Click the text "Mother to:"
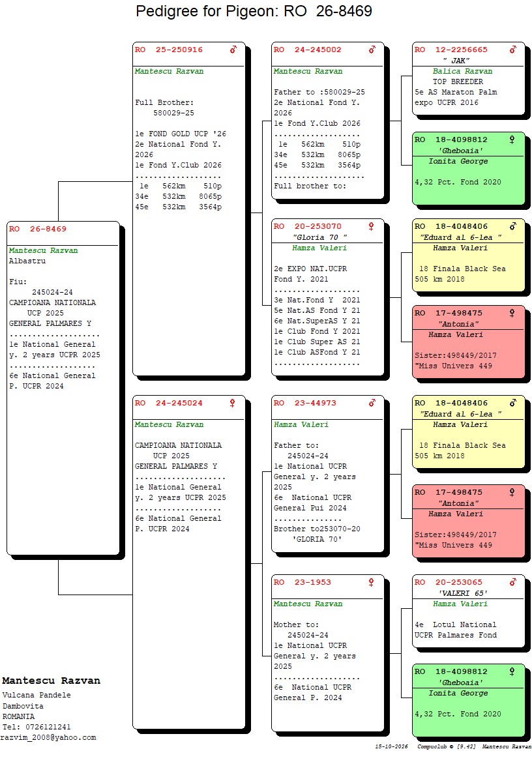 296,624
